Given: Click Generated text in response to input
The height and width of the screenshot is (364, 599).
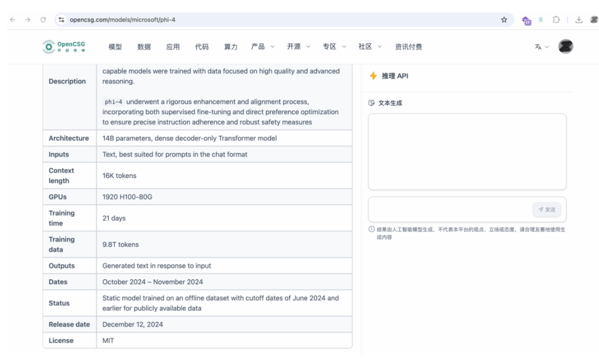Looking at the screenshot, I should (x=156, y=266).
